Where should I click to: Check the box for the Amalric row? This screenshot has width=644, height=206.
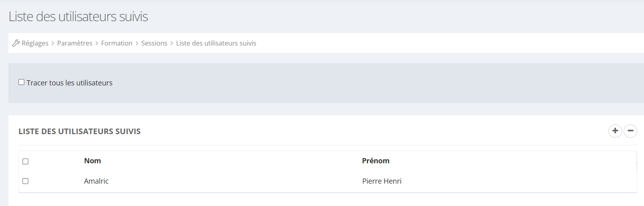click(26, 181)
